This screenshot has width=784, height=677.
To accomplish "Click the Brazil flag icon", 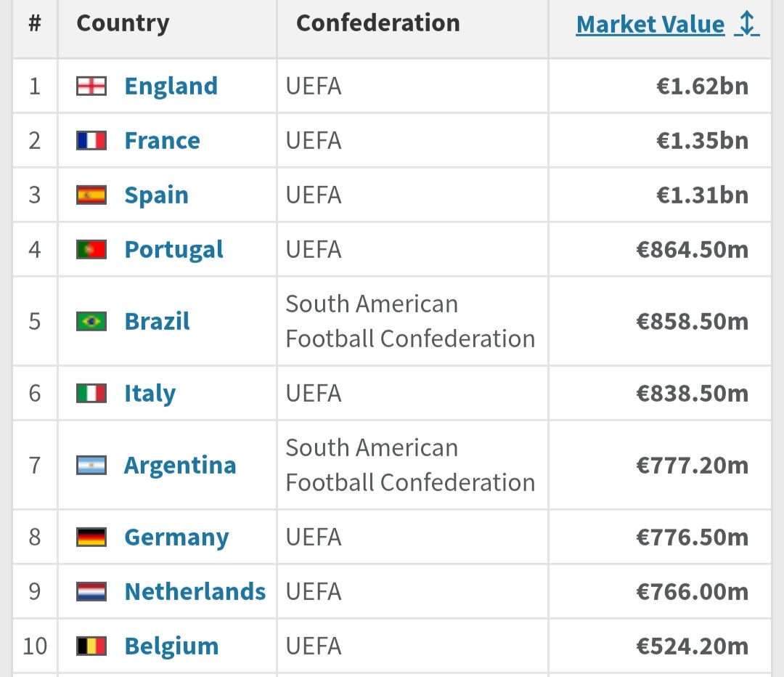I will 91,321.
